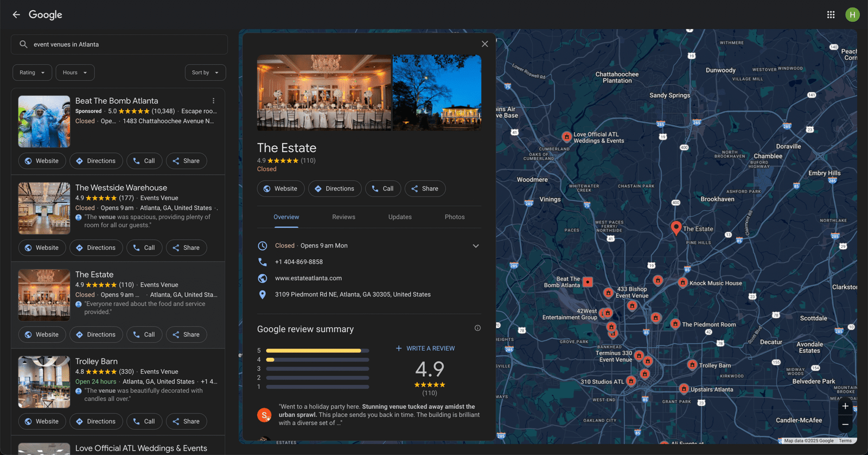Zoom out of the map
The height and width of the screenshot is (455, 868).
click(845, 424)
